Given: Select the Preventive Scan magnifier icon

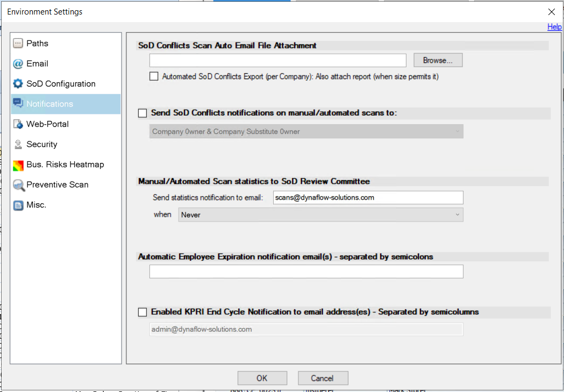Looking at the screenshot, I should [x=18, y=185].
